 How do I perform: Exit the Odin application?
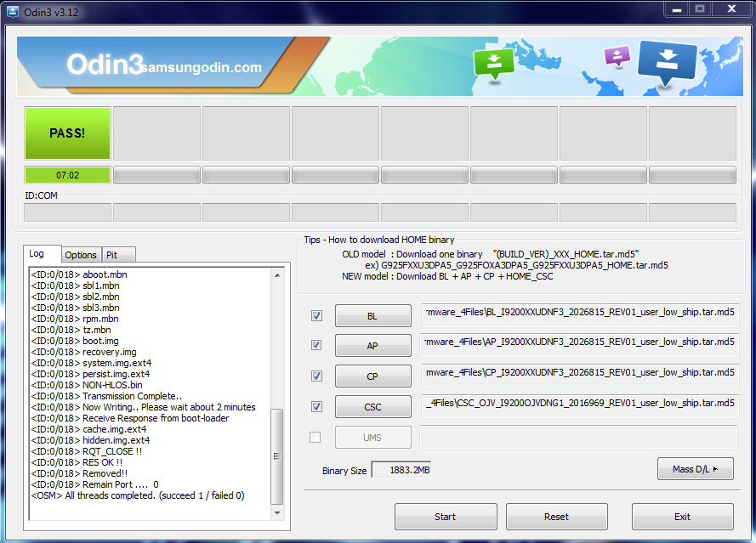(683, 517)
